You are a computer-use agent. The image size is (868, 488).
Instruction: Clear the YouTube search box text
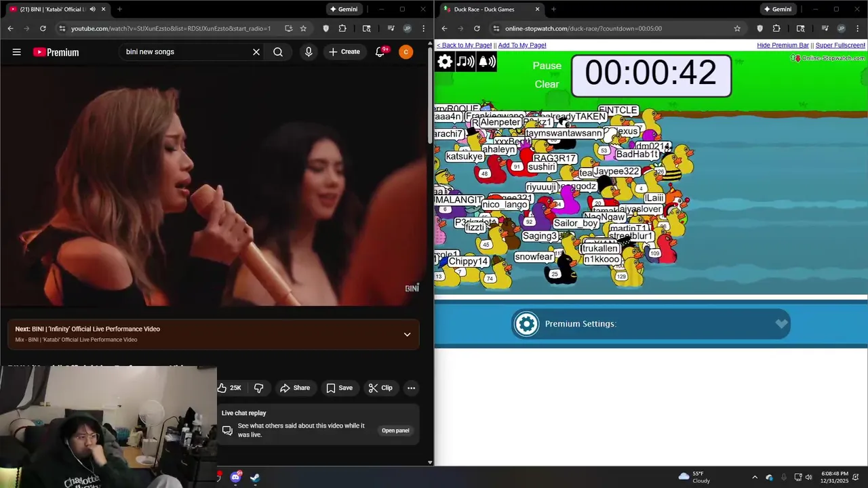(x=256, y=52)
